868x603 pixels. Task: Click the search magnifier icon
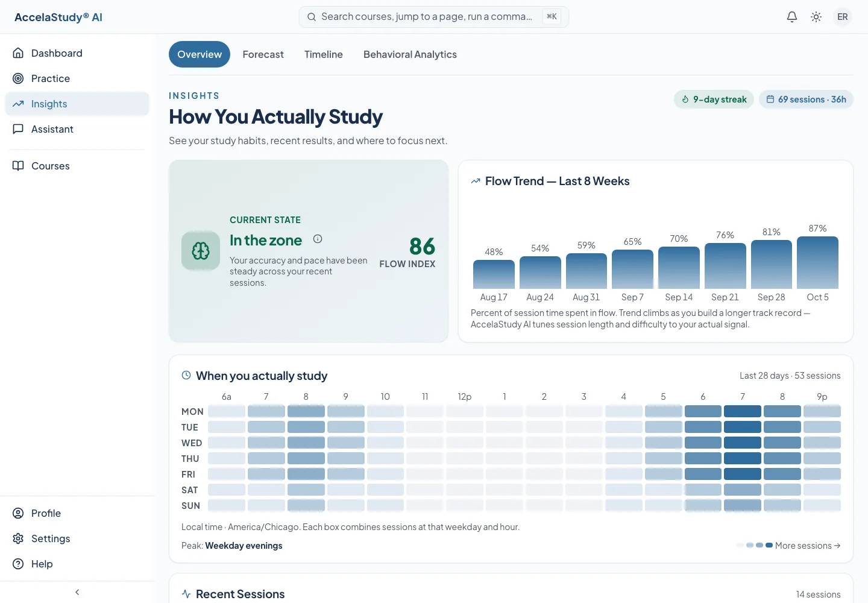click(312, 17)
